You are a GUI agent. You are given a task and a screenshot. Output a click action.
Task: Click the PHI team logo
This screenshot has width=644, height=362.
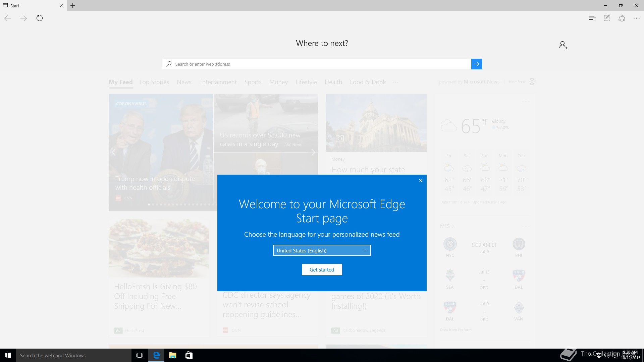point(519,244)
